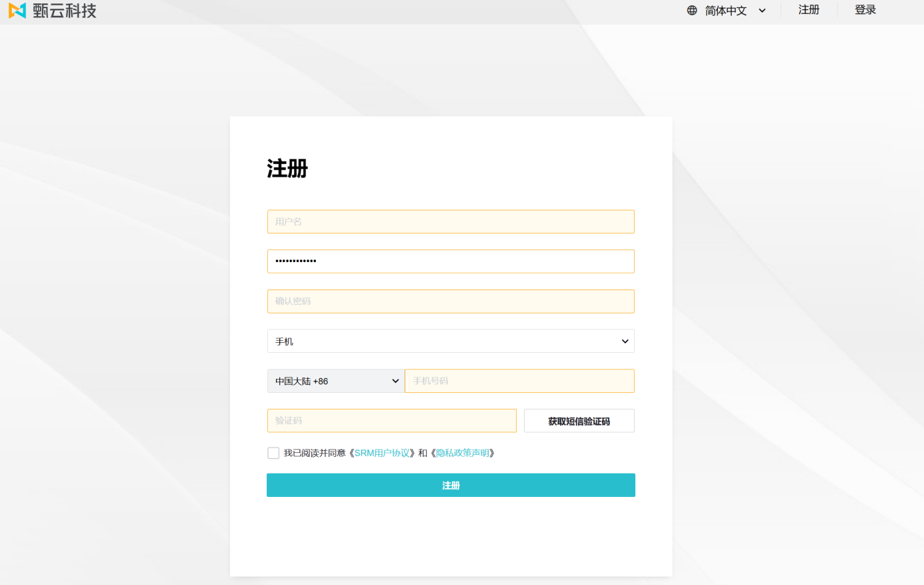The width and height of the screenshot is (924, 585).
Task: Click the globe language icon
Action: click(x=692, y=11)
